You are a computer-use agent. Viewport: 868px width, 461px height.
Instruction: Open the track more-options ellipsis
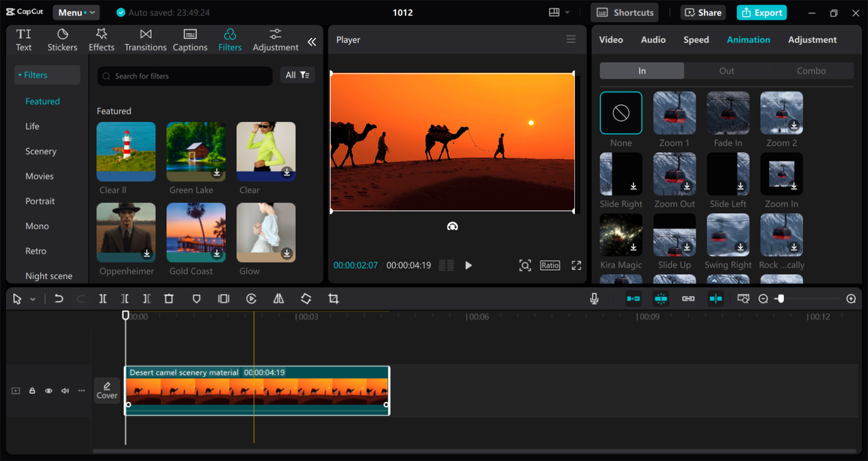(81, 390)
